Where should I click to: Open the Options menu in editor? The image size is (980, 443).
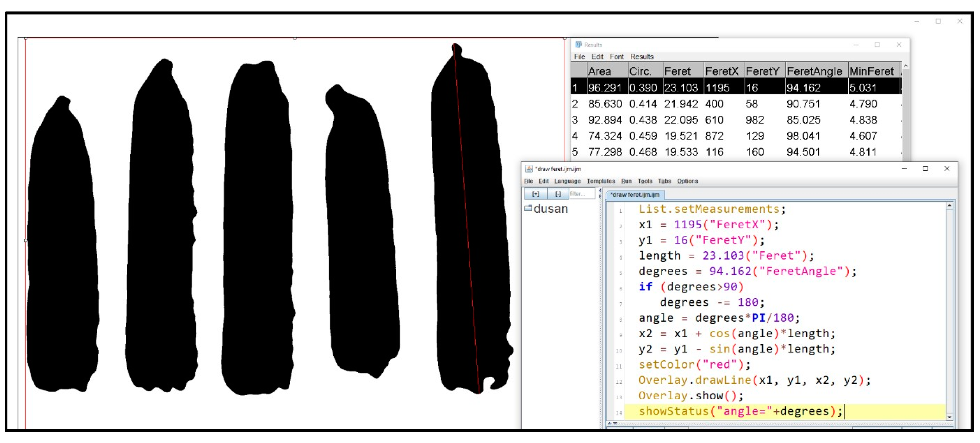687,181
